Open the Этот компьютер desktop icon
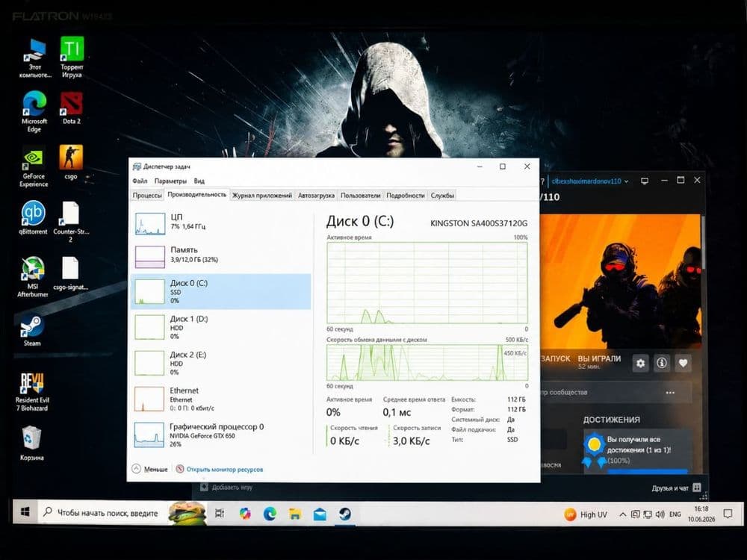Image resolution: width=747 pixels, height=560 pixels. click(x=35, y=58)
